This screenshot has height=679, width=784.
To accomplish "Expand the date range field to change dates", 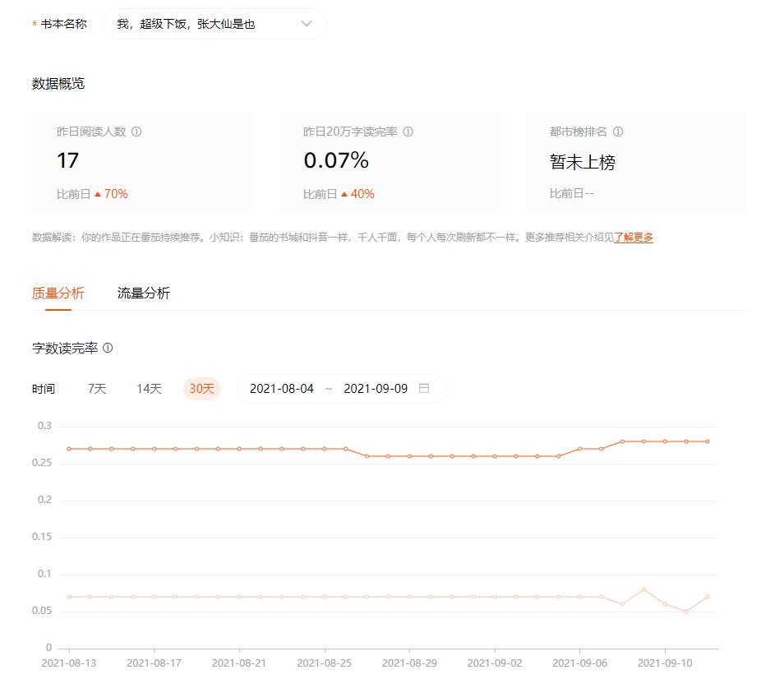I will pyautogui.click(x=341, y=388).
